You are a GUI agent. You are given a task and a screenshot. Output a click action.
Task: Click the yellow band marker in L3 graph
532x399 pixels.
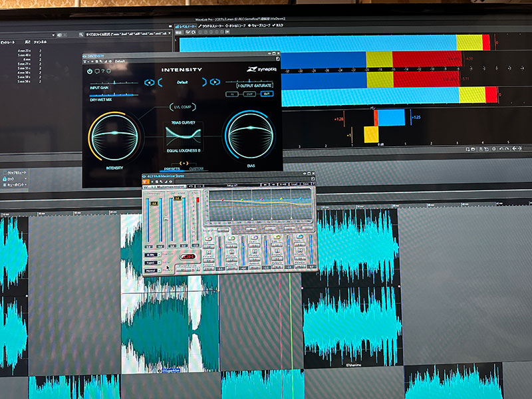tap(281, 199)
